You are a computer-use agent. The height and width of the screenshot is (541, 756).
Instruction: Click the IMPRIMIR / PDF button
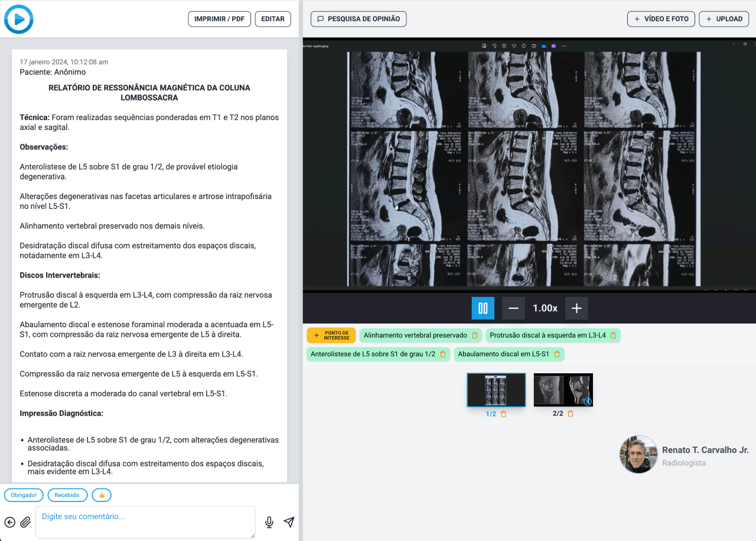pyautogui.click(x=219, y=18)
